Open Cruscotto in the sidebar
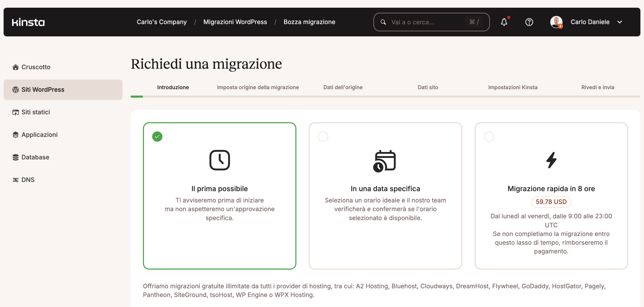Screen dimensions: 644x307 pos(63,67)
